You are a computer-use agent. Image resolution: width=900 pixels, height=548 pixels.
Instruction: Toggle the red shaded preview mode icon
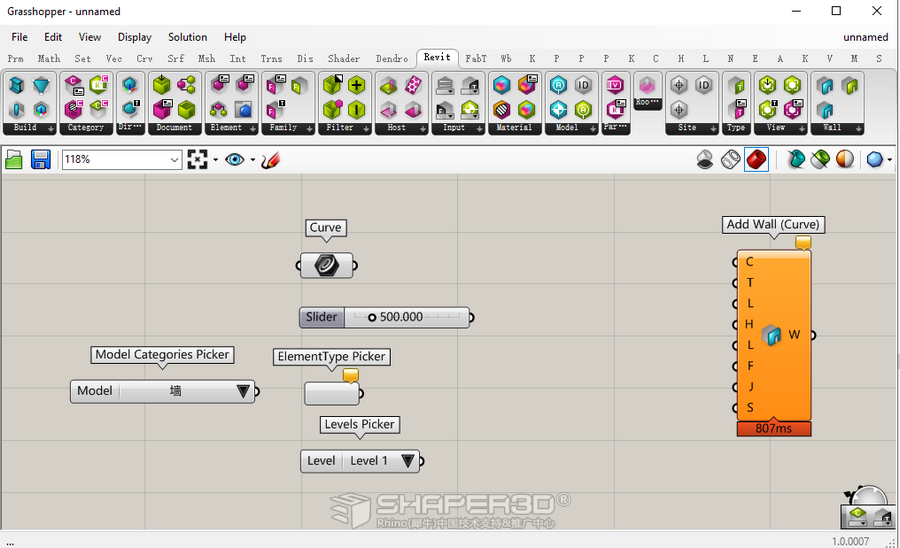[757, 160]
